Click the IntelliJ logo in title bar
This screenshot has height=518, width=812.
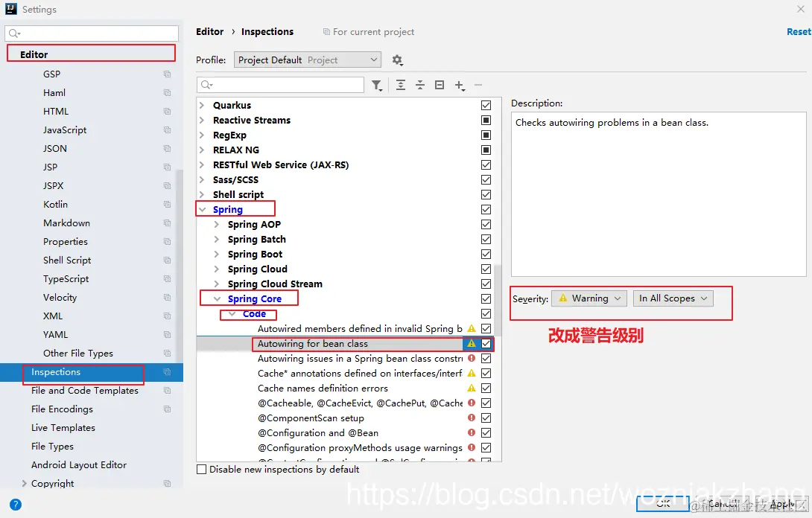point(11,9)
